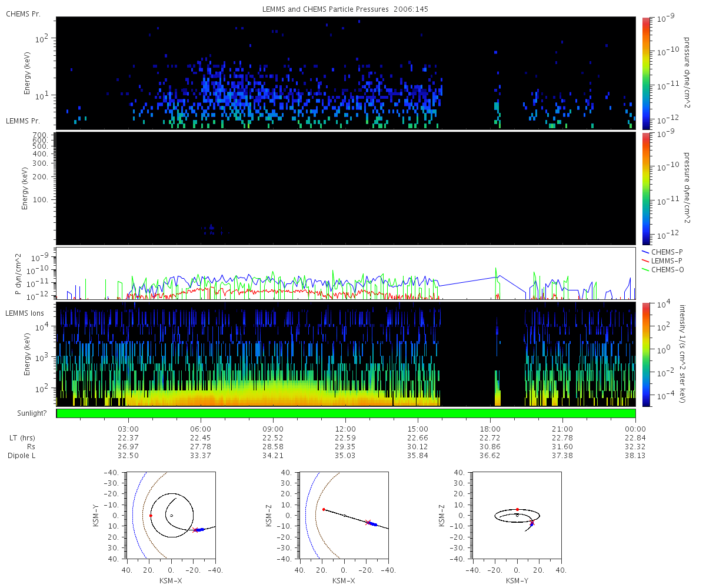The width and height of the screenshot is (706, 588).
Task: Click the pressure line plot panel
Action: (x=346, y=273)
